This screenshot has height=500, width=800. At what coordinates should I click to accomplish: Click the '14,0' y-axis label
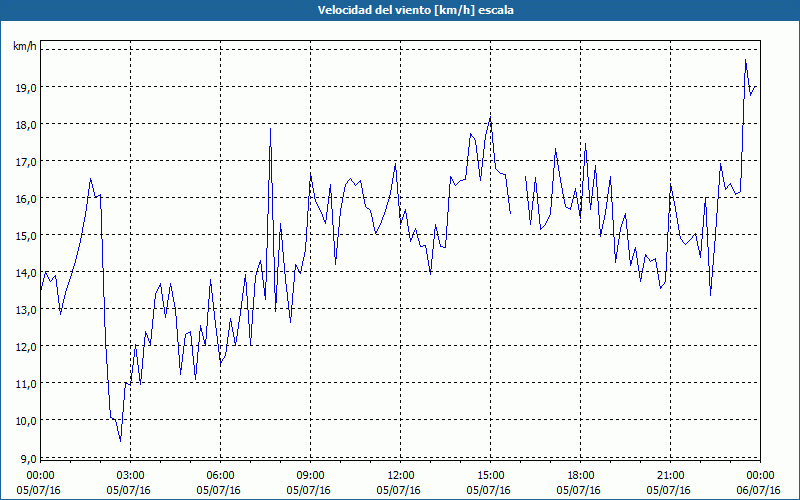pyautogui.click(x=27, y=273)
